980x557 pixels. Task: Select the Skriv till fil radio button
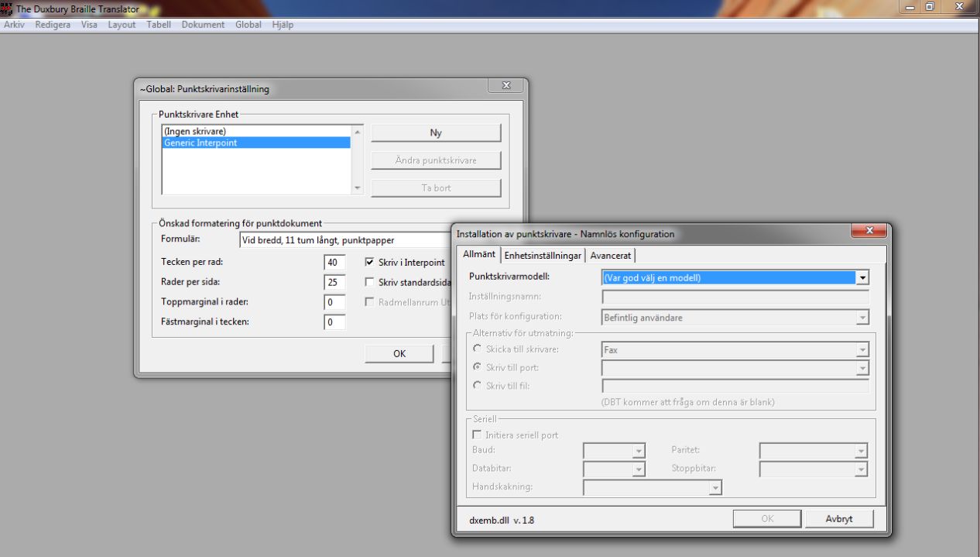(477, 385)
